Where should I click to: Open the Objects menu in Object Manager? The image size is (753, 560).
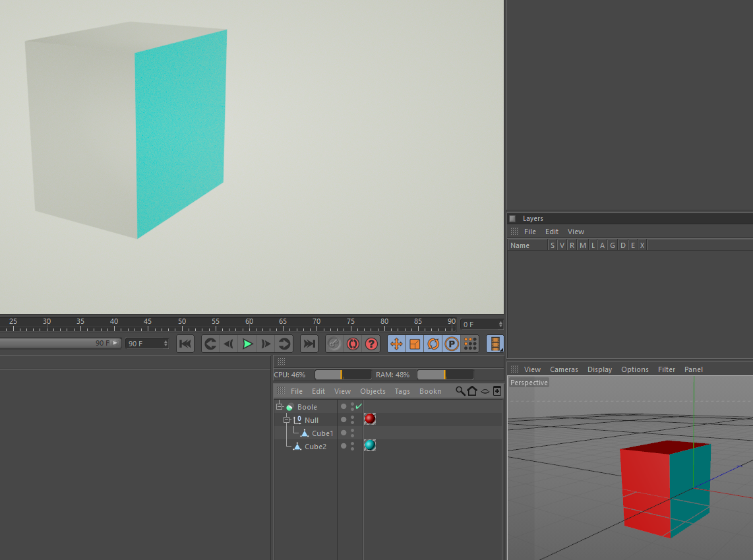coord(373,391)
